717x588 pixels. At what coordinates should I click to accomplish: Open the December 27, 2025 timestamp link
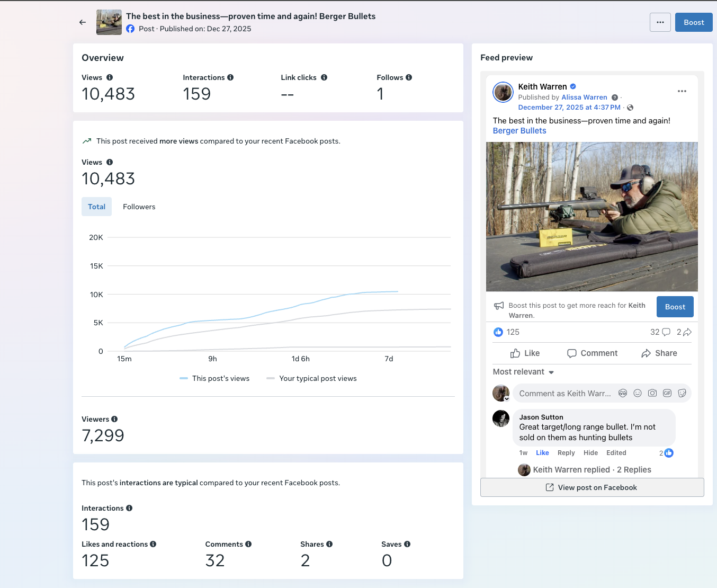(569, 108)
